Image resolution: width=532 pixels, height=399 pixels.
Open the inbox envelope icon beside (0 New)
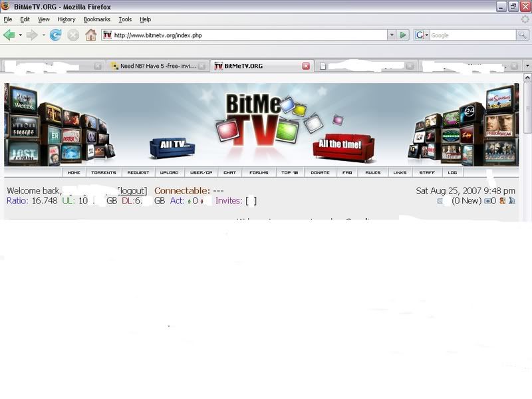click(440, 201)
